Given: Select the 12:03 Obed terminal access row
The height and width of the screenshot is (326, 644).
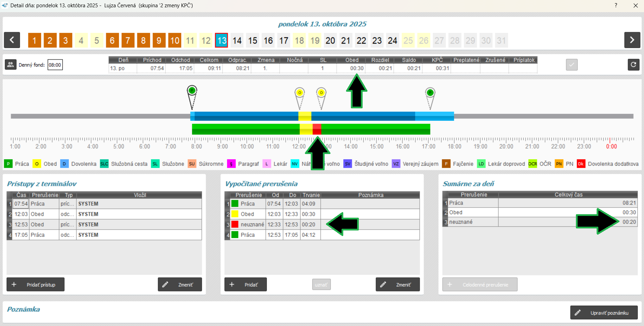Looking at the screenshot, I should (104, 214).
